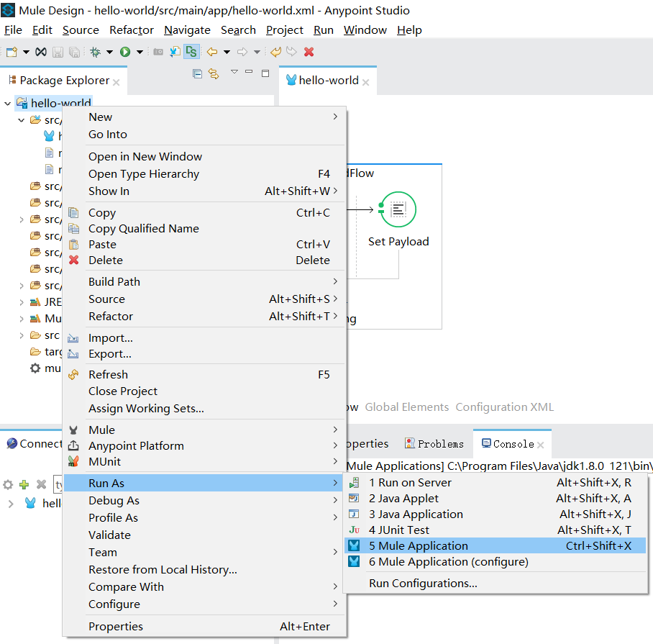The image size is (653, 644).
Task: Choose 1 Run on Server
Action: coord(496,482)
